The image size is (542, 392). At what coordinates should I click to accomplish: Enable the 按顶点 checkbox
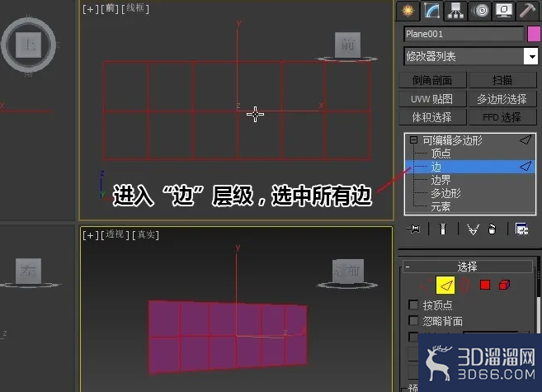click(x=413, y=305)
